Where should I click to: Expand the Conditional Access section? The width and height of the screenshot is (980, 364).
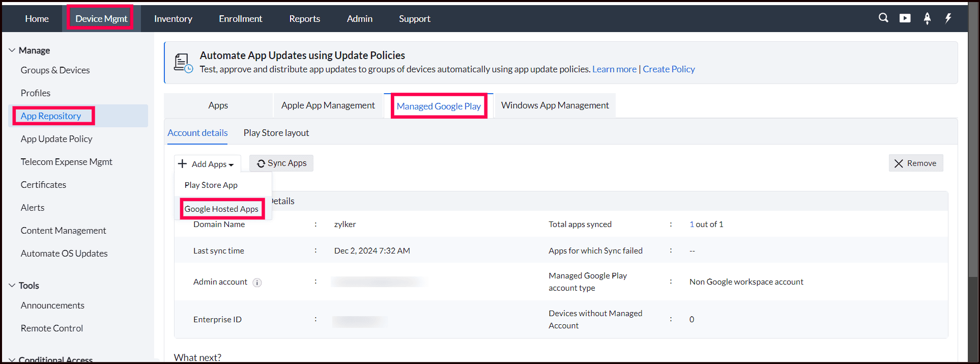(x=12, y=359)
